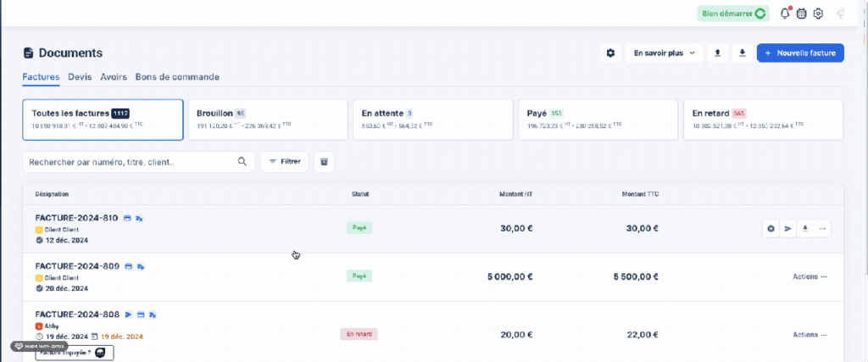Open invoice FACTURE-2024-808
Viewport: 868px width, 362px height.
point(77,315)
